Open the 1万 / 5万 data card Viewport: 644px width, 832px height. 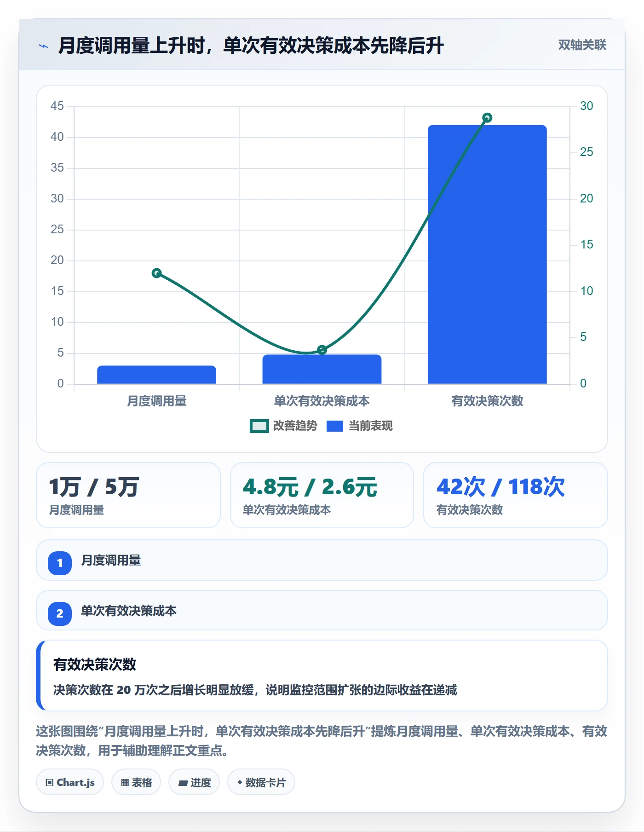pyautogui.click(x=128, y=495)
